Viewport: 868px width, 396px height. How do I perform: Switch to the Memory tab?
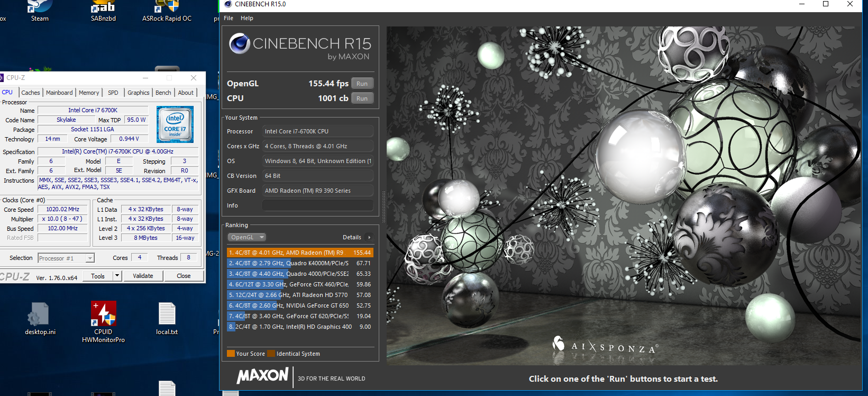(89, 93)
